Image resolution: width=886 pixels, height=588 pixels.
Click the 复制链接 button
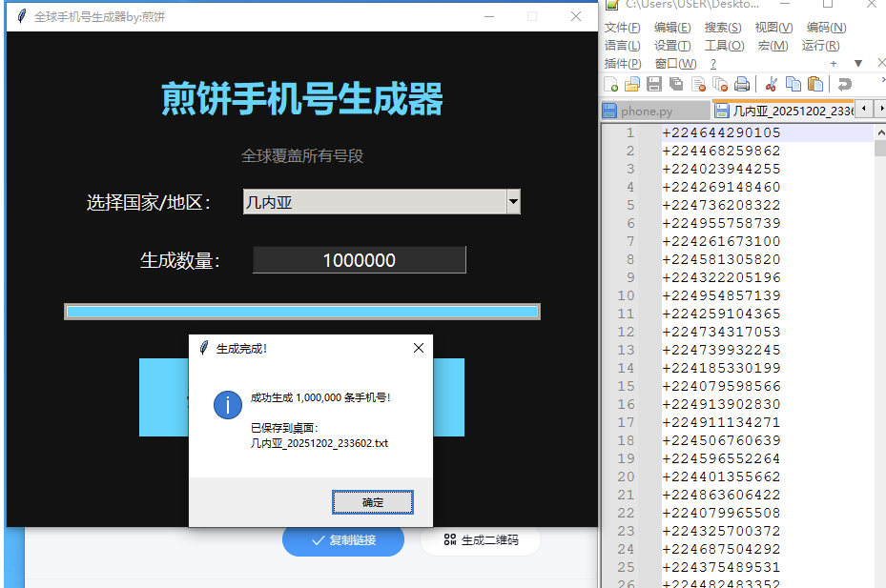[x=342, y=539]
